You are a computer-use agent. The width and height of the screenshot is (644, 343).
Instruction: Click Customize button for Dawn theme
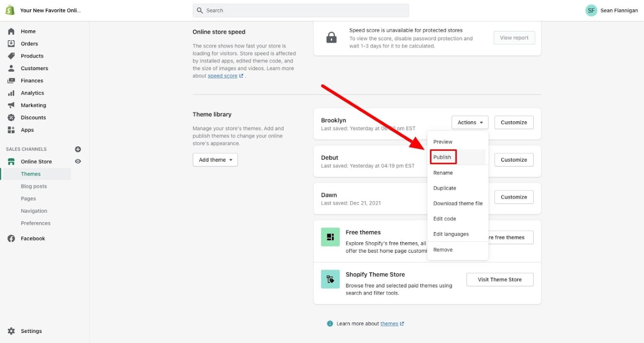[514, 197]
